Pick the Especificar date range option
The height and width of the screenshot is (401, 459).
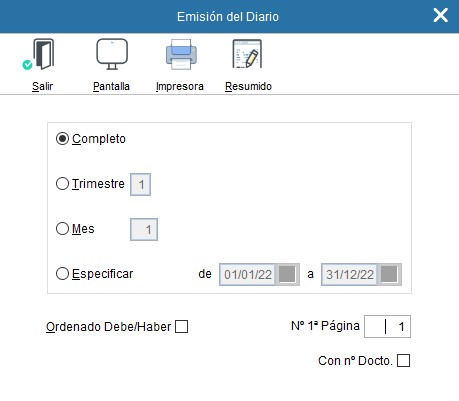point(62,274)
